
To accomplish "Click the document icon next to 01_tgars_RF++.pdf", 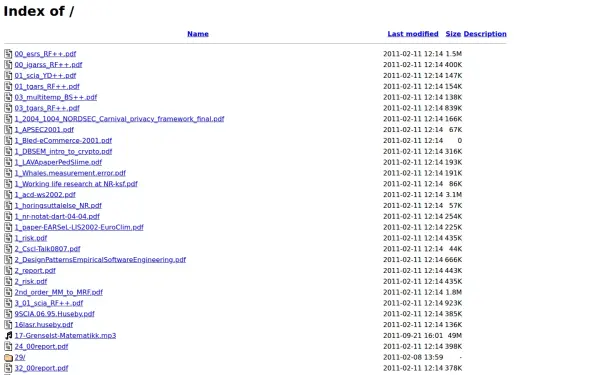I will tap(8, 86).
